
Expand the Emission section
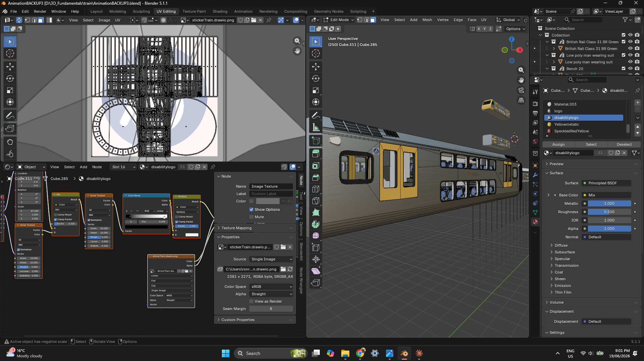click(562, 286)
